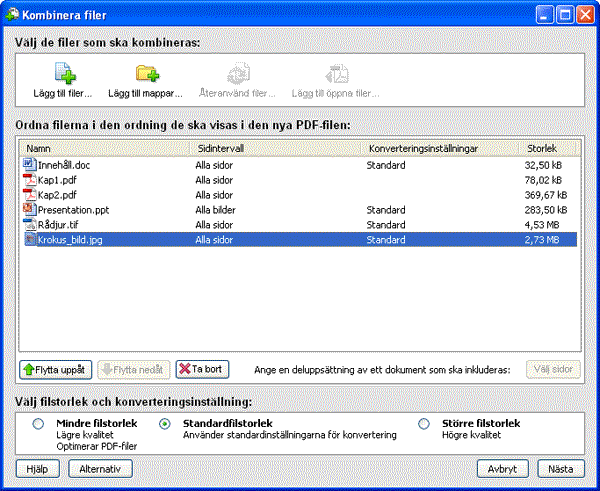Click the PDF icon beside Kap2.pdf
Viewport: 600px width, 491px height.
29,194
